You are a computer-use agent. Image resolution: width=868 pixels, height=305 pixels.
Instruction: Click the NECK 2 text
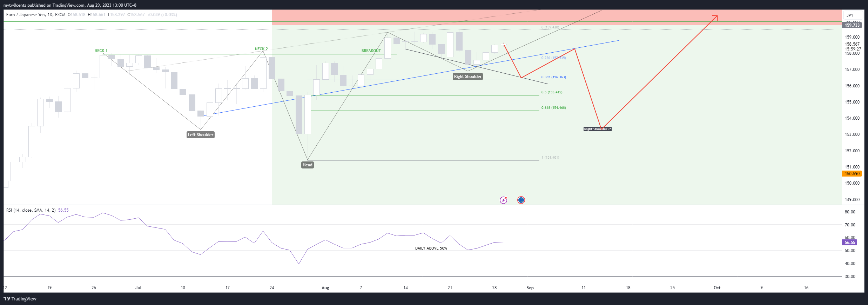(x=261, y=49)
